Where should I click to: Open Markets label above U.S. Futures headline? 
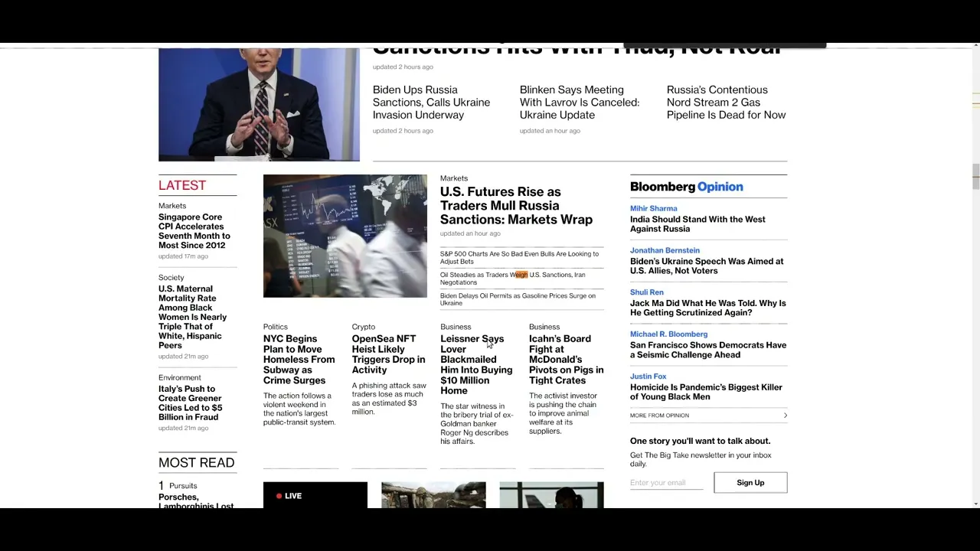point(454,178)
